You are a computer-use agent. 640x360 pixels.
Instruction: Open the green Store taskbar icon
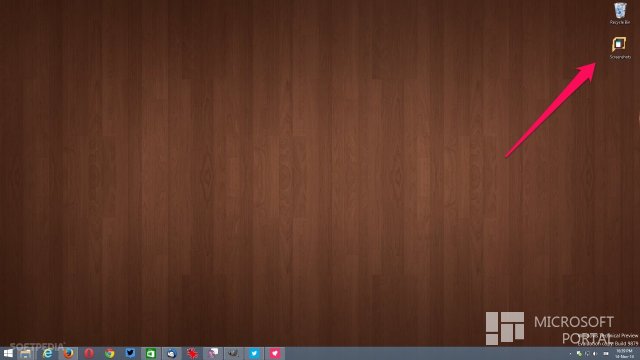(151, 353)
